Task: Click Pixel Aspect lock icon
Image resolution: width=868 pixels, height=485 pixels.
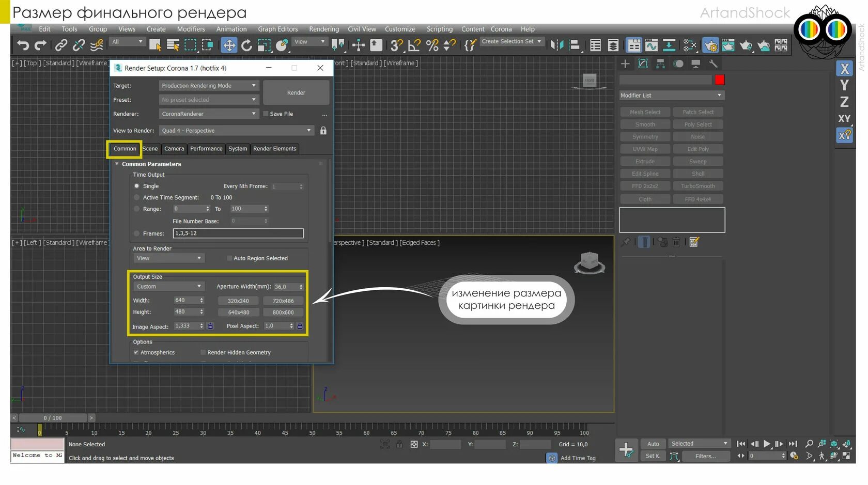Action: pos(300,326)
